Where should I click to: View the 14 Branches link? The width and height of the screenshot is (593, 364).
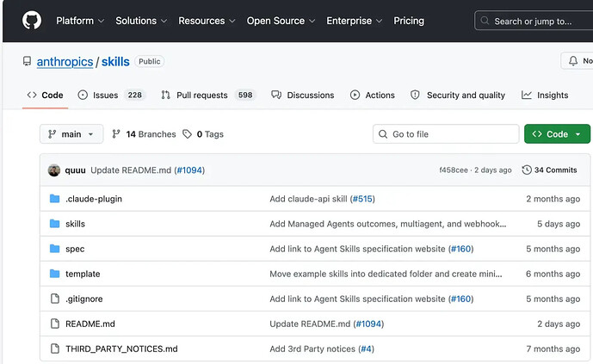tap(144, 133)
